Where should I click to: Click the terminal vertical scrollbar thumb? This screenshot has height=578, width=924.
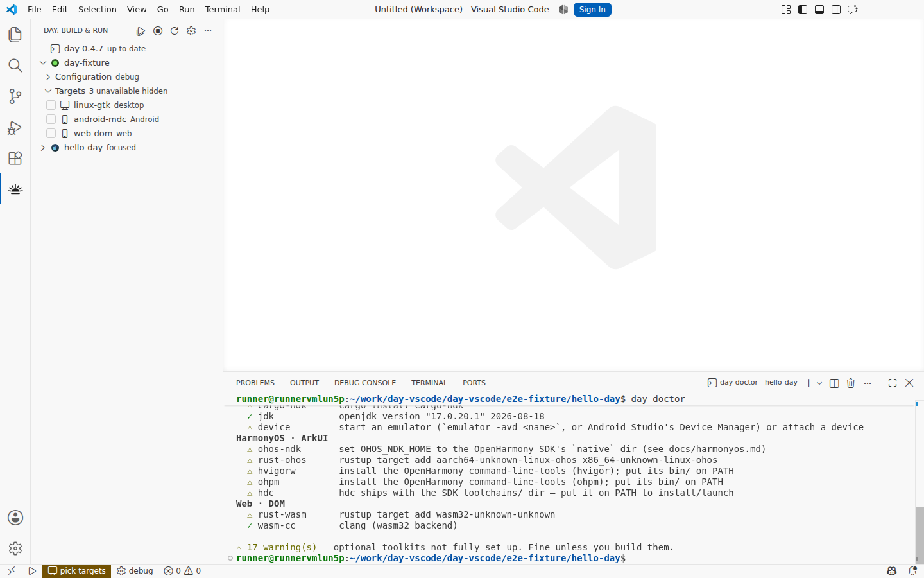point(920,535)
